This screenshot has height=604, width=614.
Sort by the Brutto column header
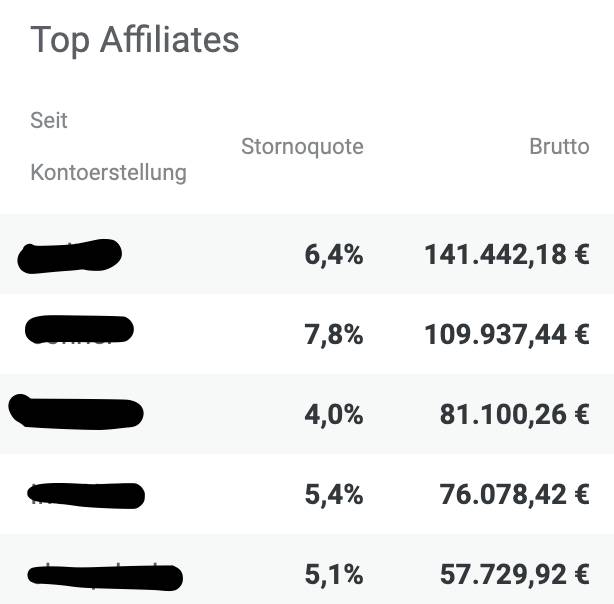(x=559, y=146)
